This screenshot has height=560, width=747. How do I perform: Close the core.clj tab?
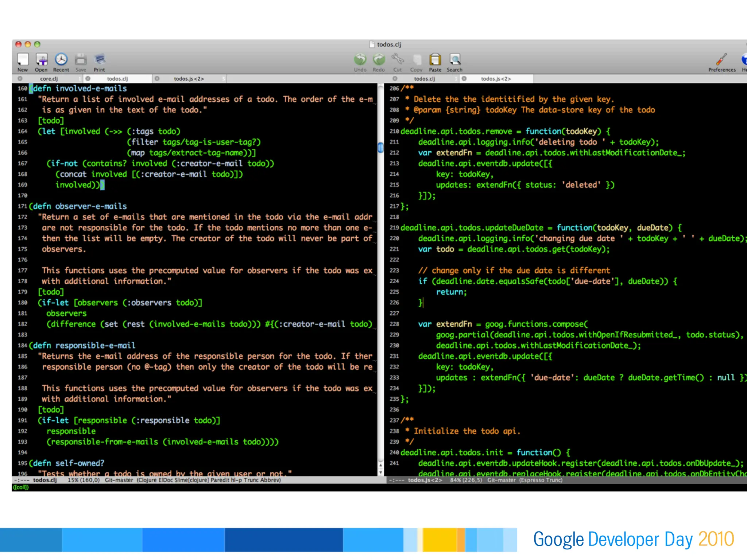(20, 79)
